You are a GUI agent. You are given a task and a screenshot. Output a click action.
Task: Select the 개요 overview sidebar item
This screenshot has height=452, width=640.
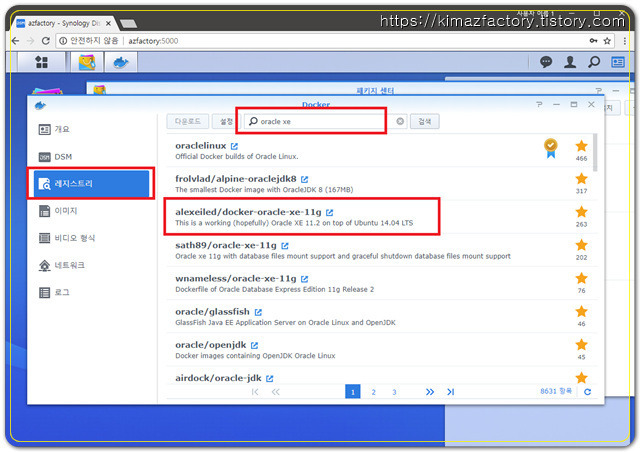92,129
